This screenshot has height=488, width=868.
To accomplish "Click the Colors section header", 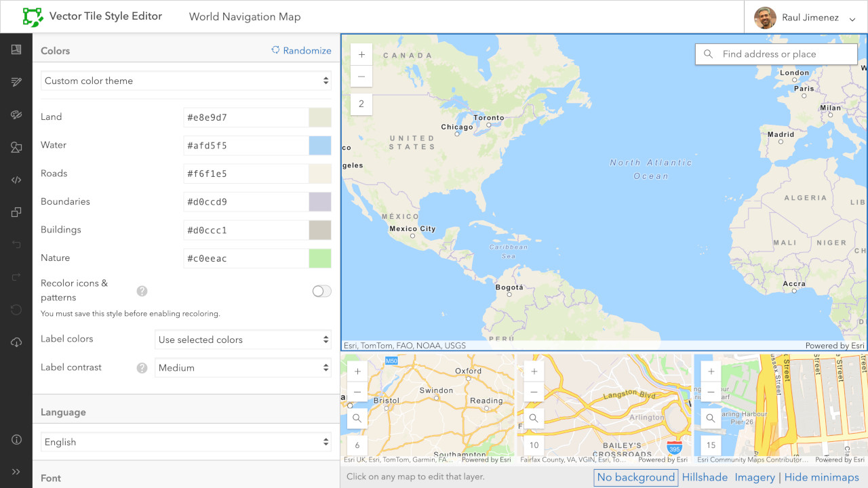I will [55, 51].
